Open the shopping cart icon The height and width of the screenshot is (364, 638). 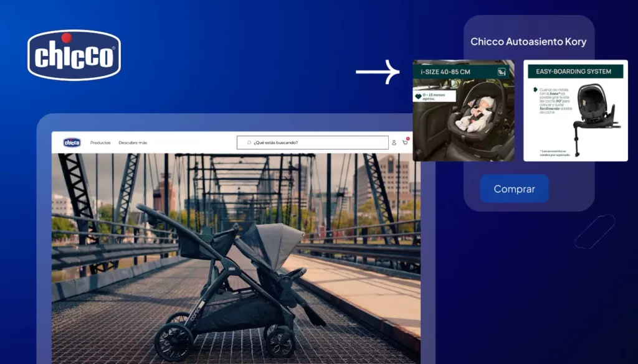point(405,142)
